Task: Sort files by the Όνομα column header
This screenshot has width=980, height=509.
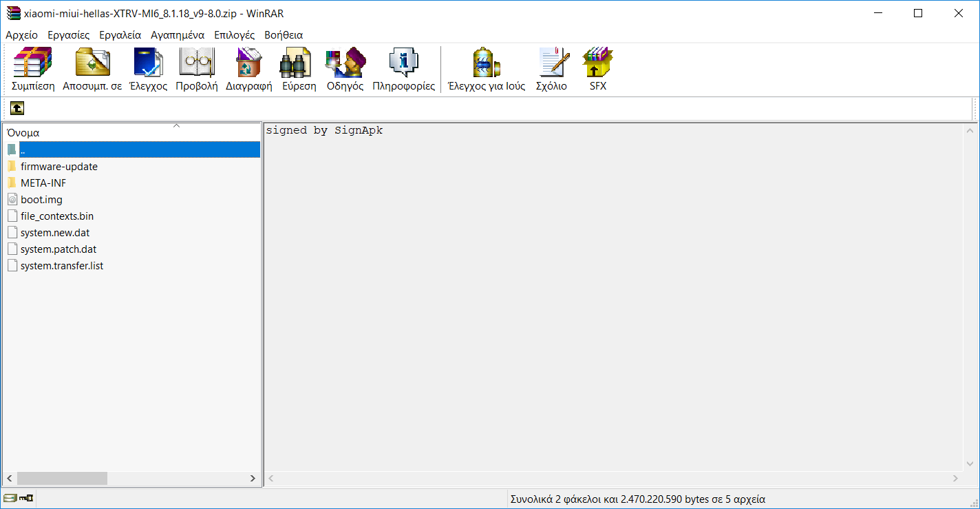Action: pyautogui.click(x=132, y=132)
